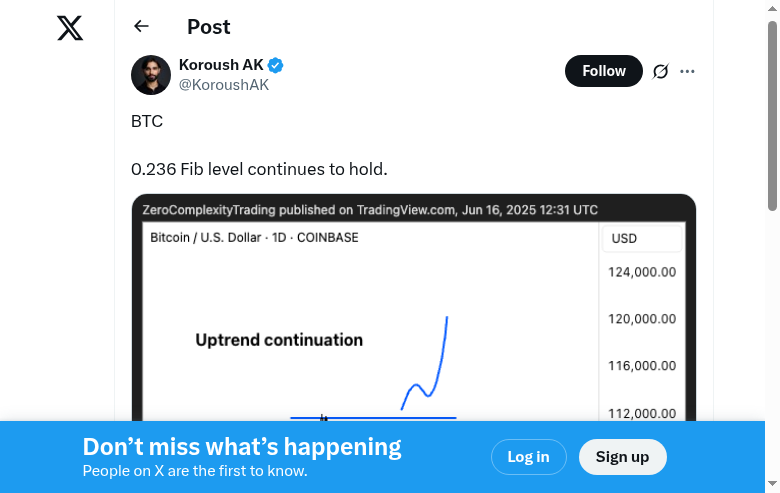The width and height of the screenshot is (780, 493).
Task: Click the "BTC" text in the post
Action: (147, 122)
